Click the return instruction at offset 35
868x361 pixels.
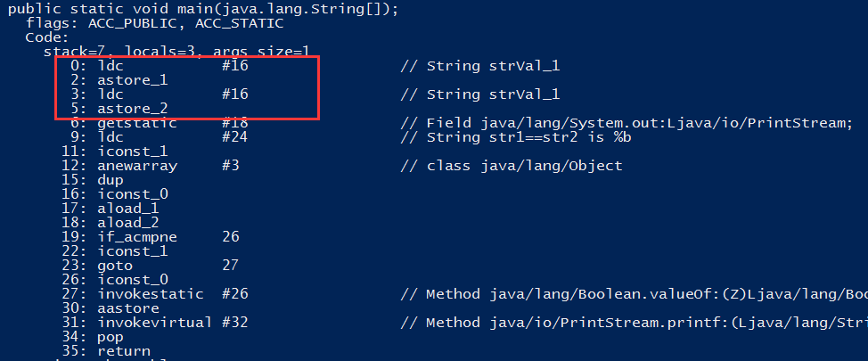pyautogui.click(x=123, y=351)
